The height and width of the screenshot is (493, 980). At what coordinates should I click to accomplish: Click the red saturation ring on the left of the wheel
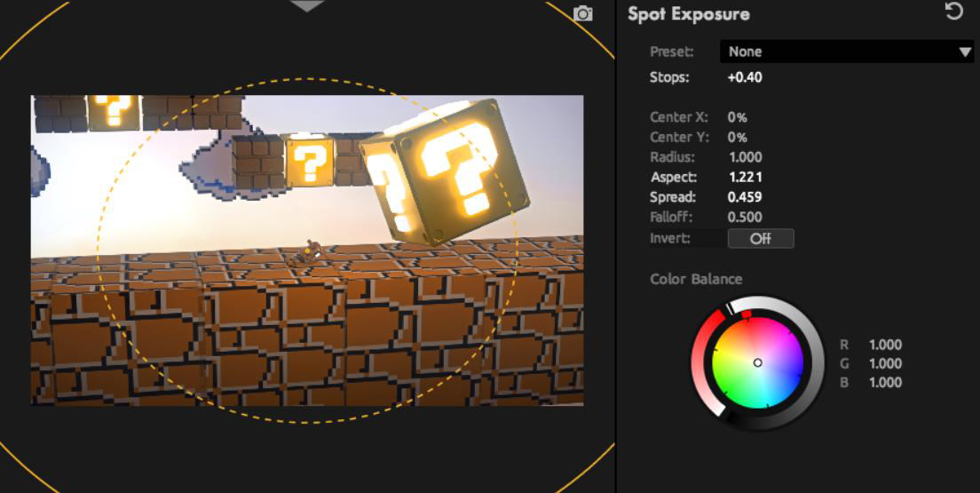click(699, 363)
